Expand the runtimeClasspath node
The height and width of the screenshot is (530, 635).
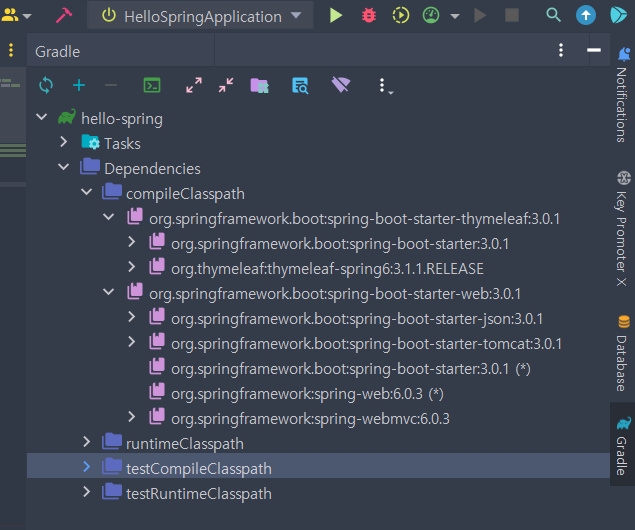(86, 442)
